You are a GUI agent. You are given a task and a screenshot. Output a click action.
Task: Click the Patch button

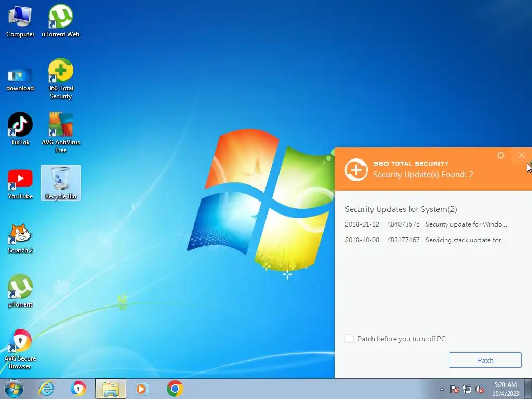pos(485,360)
